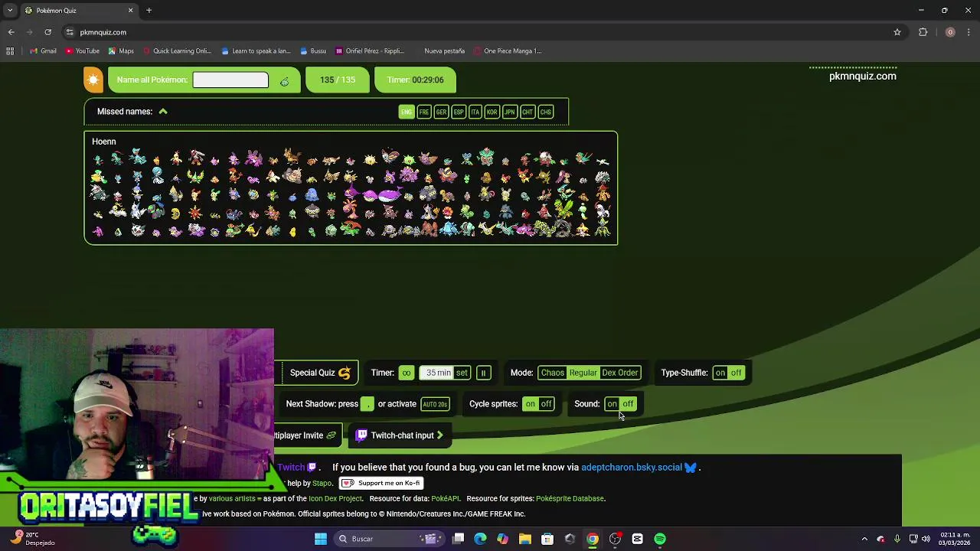
Task: Open the Chrome three-dot menu
Action: (969, 32)
